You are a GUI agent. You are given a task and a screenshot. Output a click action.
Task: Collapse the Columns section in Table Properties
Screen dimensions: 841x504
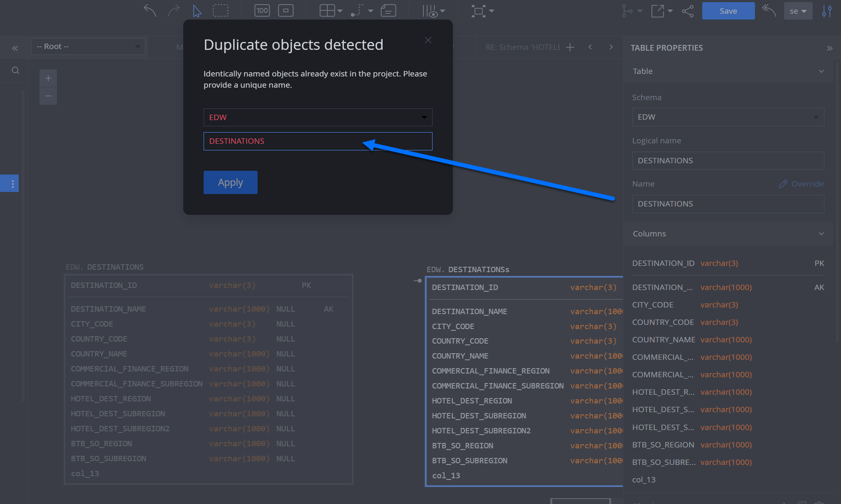[x=821, y=234]
